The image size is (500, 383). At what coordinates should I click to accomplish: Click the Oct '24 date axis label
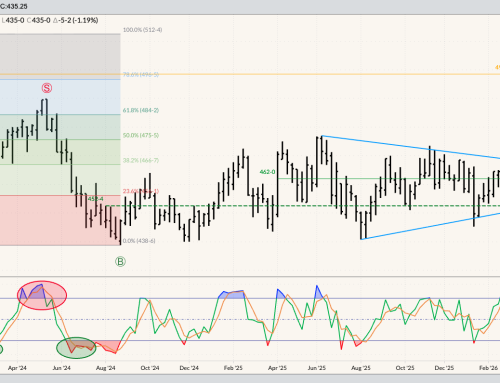150,368
